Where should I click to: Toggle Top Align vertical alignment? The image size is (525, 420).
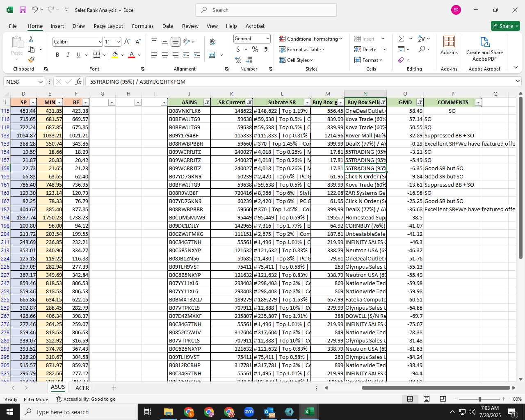[154, 42]
